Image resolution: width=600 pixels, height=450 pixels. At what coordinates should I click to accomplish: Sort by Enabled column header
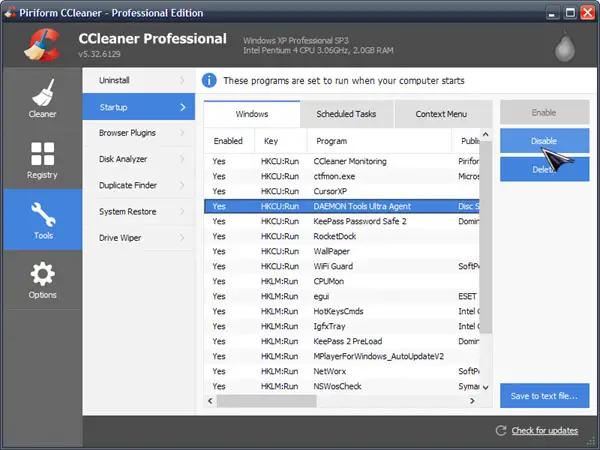(228, 141)
